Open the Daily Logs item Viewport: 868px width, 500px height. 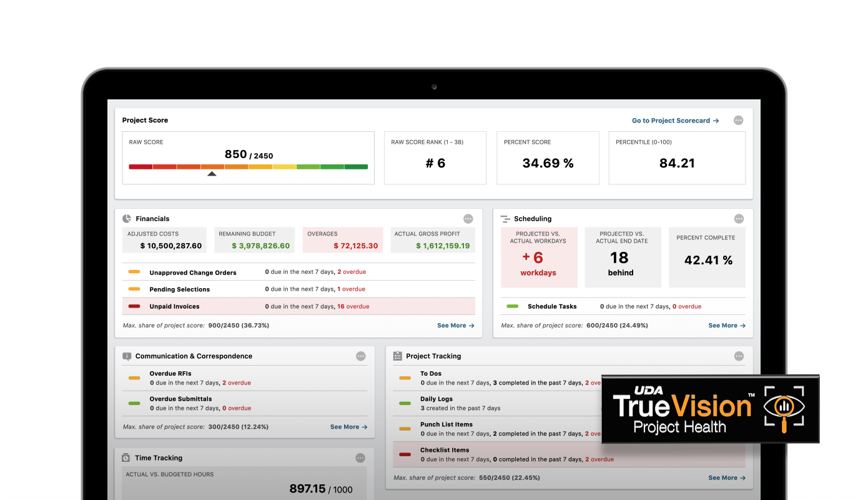tap(436, 399)
